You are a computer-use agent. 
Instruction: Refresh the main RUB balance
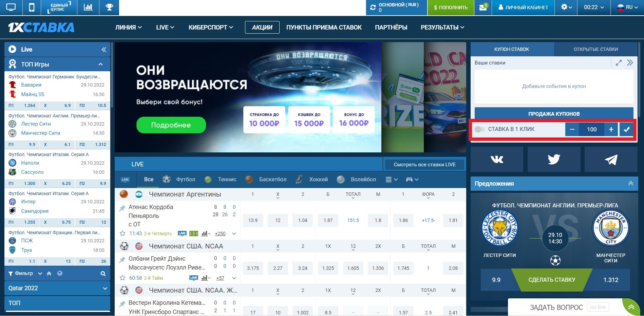[x=373, y=7]
